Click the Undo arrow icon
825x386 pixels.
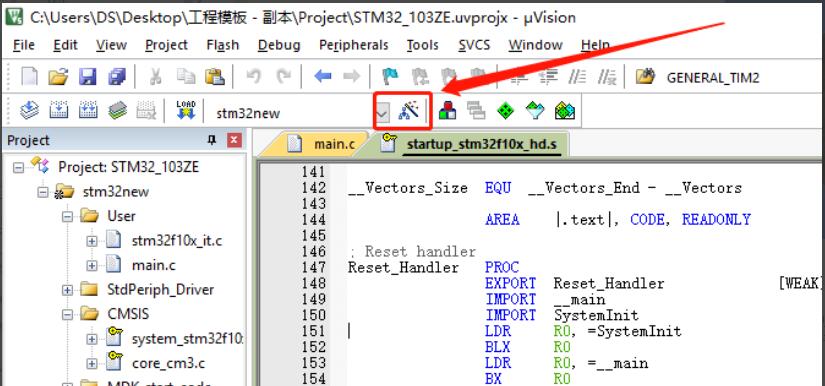pos(254,77)
